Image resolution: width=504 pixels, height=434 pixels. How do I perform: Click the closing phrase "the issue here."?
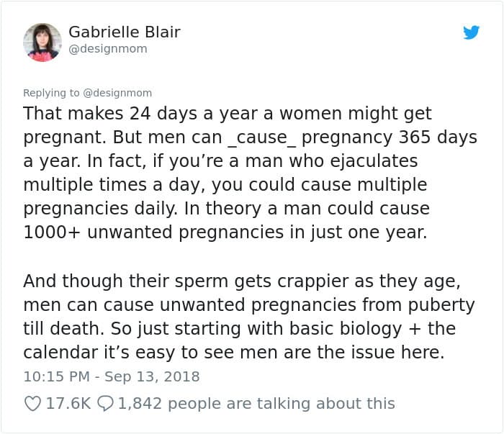[381, 353]
